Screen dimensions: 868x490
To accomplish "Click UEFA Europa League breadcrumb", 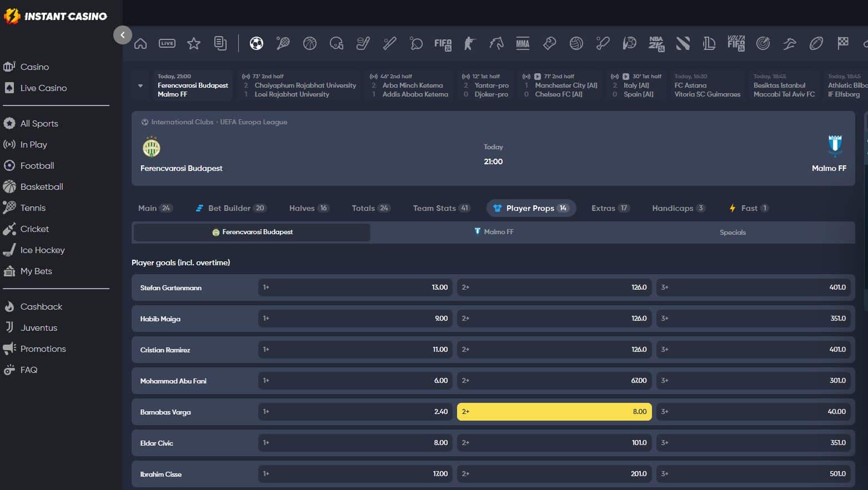I will coord(254,122).
